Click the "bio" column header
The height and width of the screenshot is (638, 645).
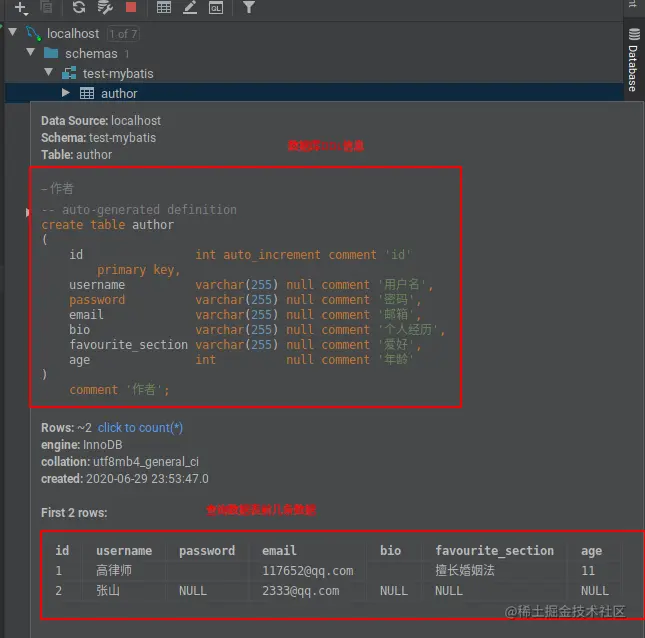tap(390, 550)
